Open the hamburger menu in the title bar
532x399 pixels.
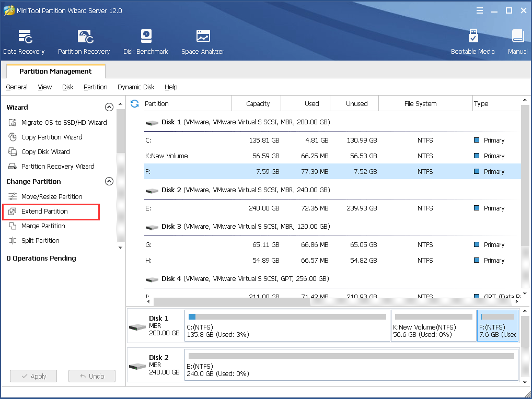479,10
